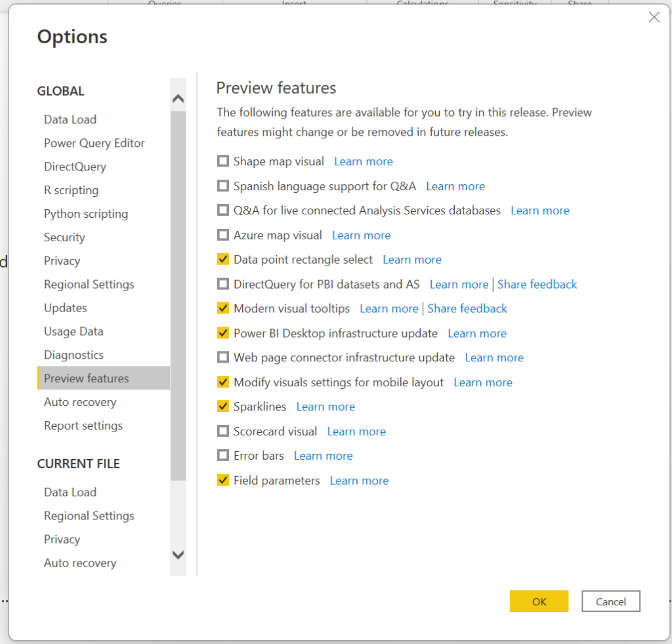
Task: Open the Power Query Editor settings
Action: pos(94,143)
